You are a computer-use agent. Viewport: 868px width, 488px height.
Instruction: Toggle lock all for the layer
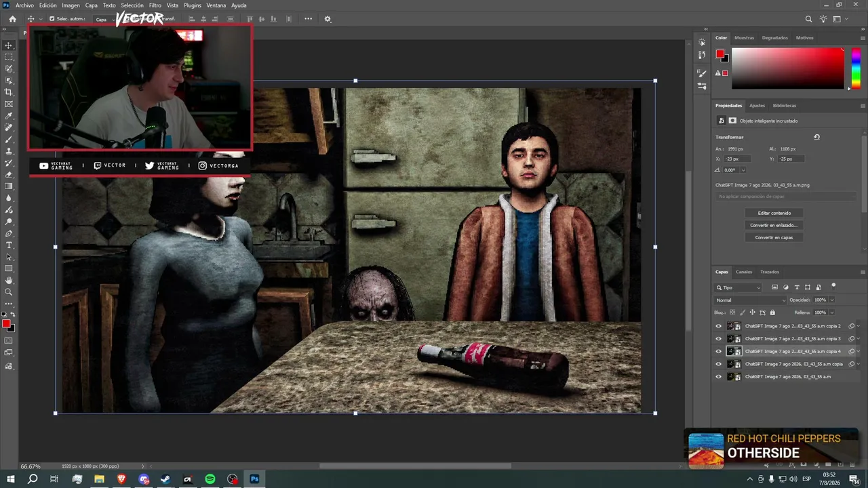[772, 312]
